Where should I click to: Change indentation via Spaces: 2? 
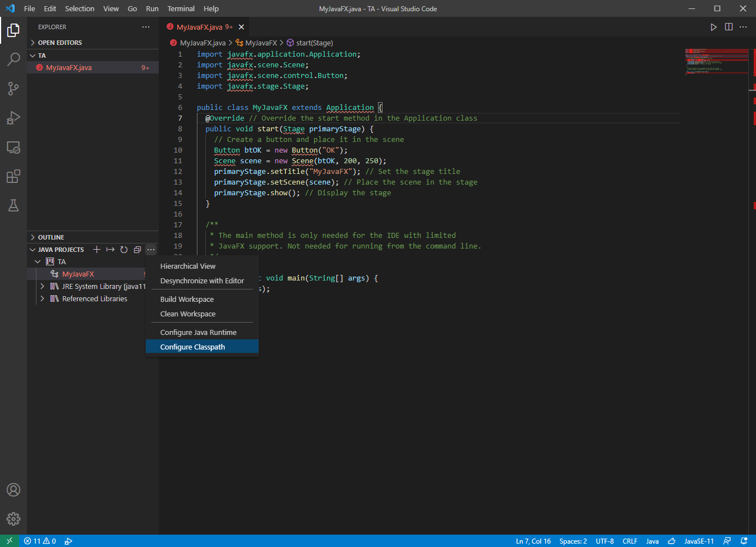pyautogui.click(x=573, y=541)
